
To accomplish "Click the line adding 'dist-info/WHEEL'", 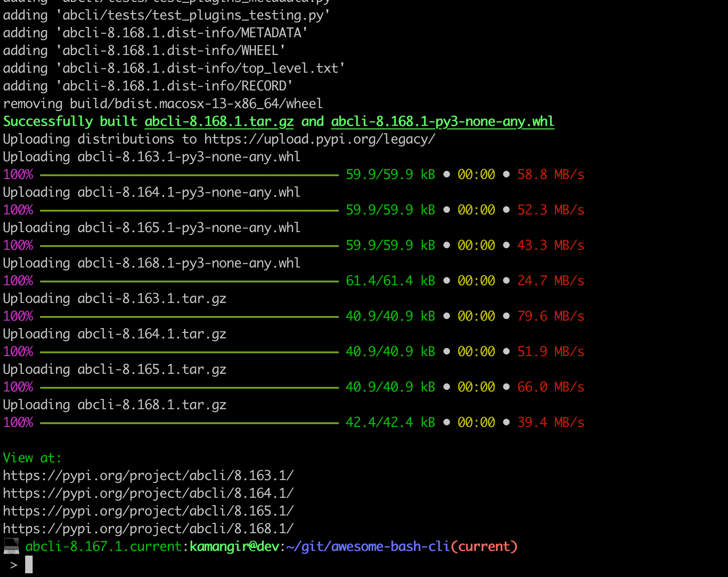I will coord(144,51).
